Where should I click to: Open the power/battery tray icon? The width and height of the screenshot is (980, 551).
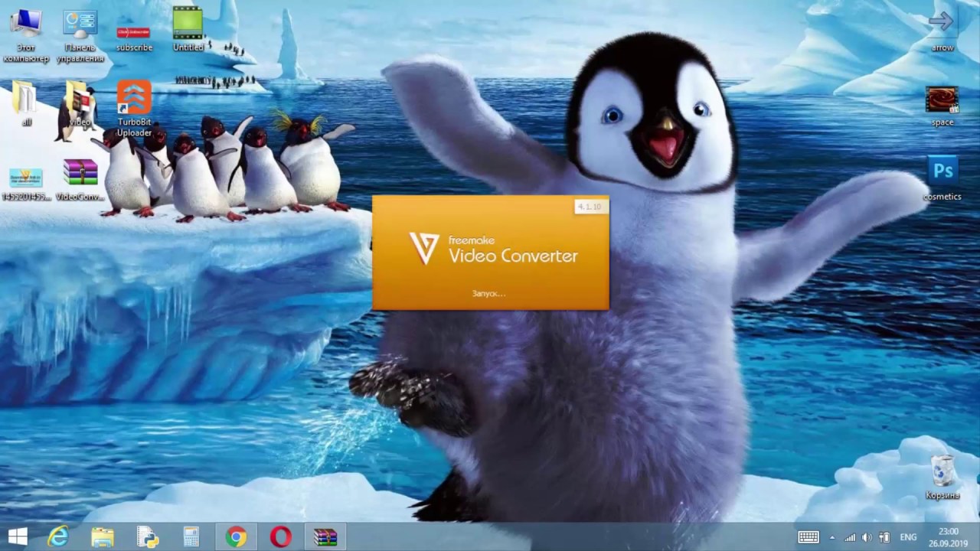[884, 537]
